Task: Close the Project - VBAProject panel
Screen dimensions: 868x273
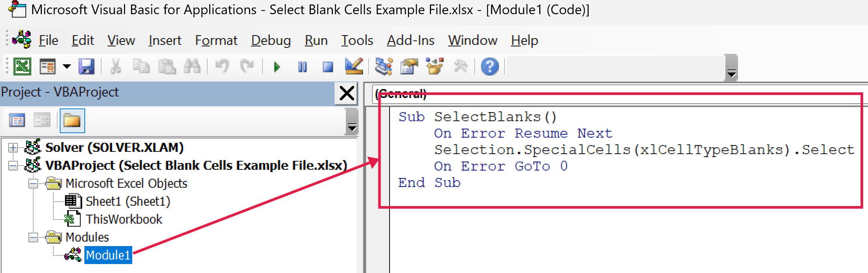Action: click(347, 93)
